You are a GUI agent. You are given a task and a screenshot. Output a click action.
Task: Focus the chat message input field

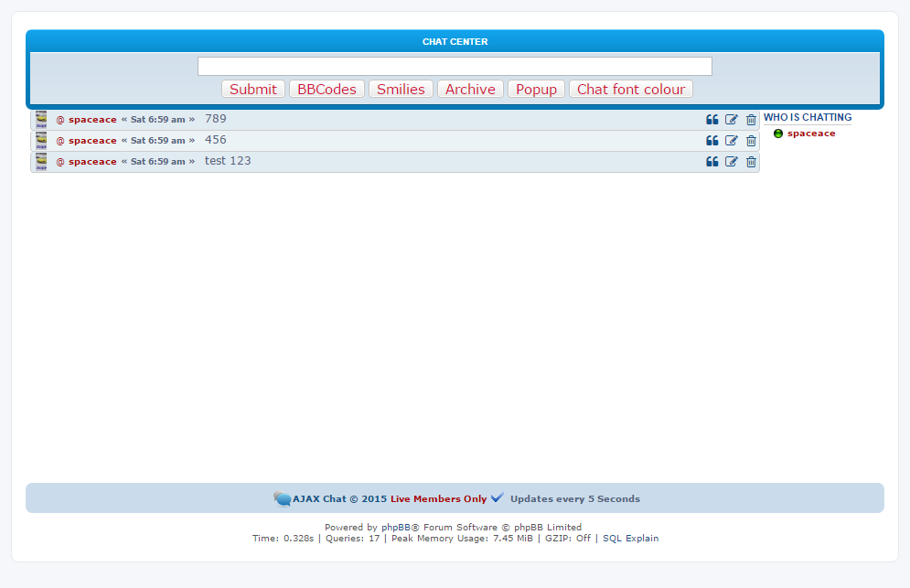[455, 66]
